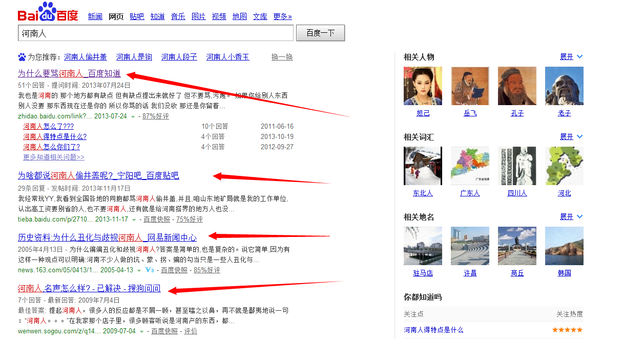Open the sub-question 河南人怎么了???

[49, 127]
